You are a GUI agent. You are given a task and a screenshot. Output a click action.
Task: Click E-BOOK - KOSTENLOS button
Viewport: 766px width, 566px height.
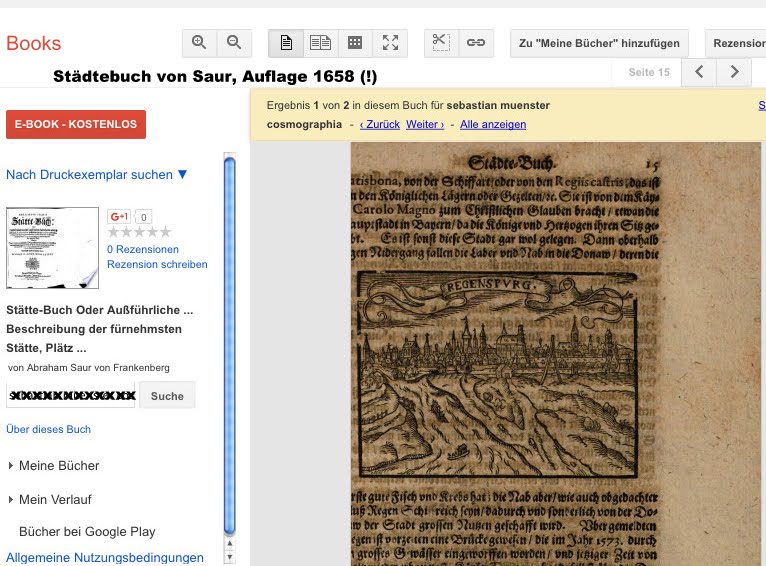[76, 124]
